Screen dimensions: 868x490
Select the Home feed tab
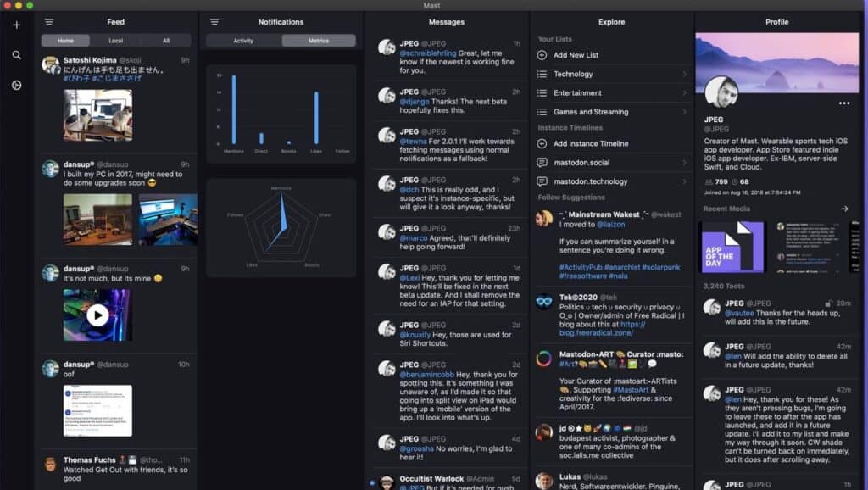click(x=65, y=41)
